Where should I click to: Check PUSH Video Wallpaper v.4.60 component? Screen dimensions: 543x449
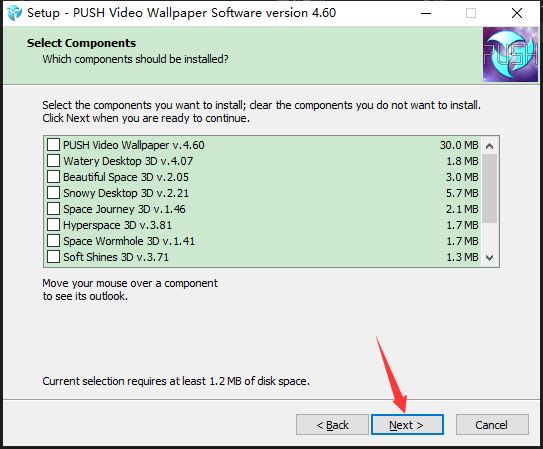point(53,145)
